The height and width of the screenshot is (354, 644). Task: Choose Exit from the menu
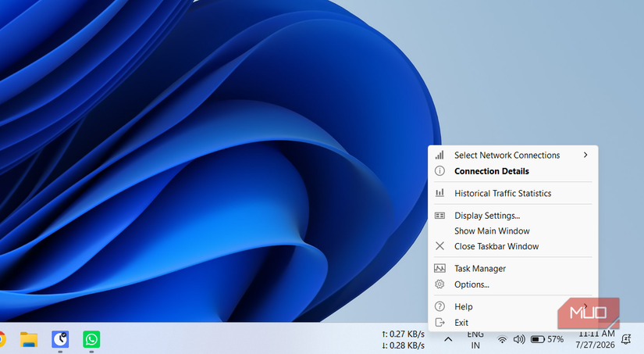click(513, 323)
